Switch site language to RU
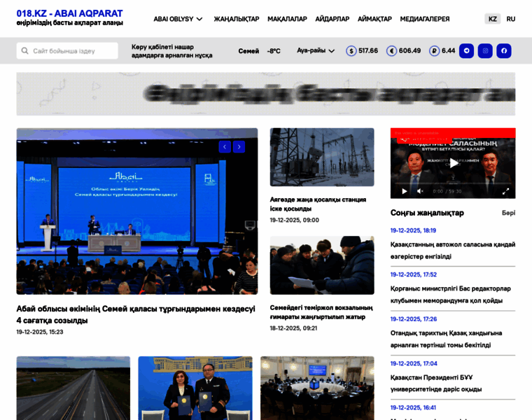Image resolution: width=532 pixels, height=420 pixels. tap(510, 19)
